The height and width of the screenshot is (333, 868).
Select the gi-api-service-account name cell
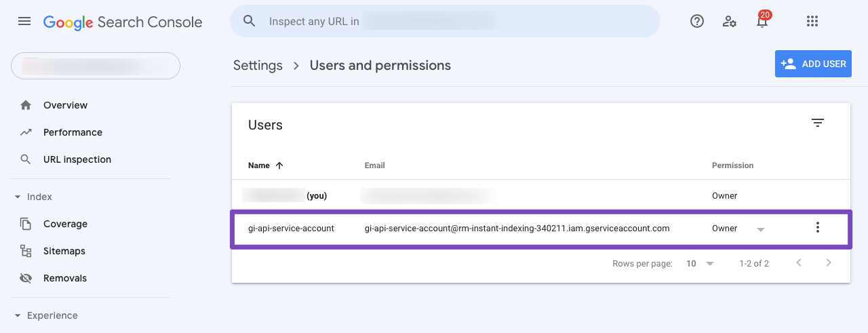[291, 229]
